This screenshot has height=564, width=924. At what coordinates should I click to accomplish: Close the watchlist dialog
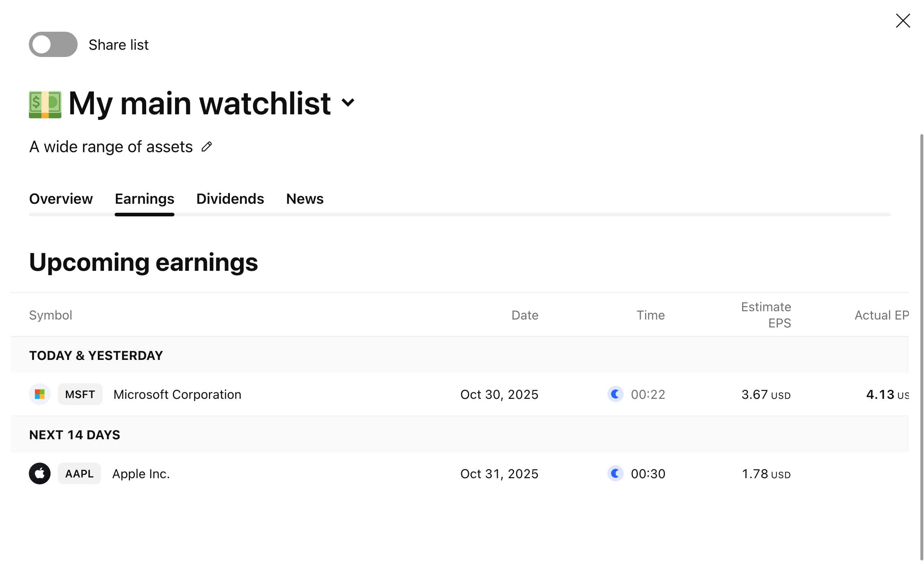(x=903, y=21)
